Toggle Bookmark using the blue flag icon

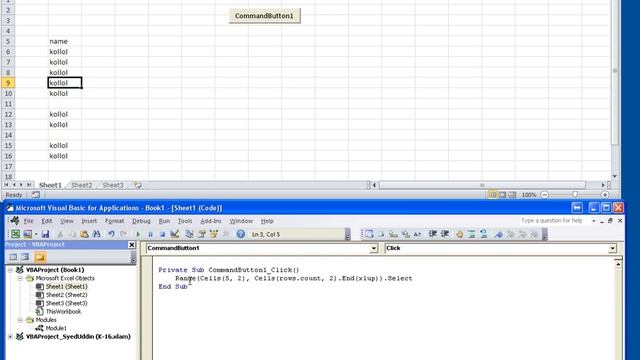(x=498, y=234)
